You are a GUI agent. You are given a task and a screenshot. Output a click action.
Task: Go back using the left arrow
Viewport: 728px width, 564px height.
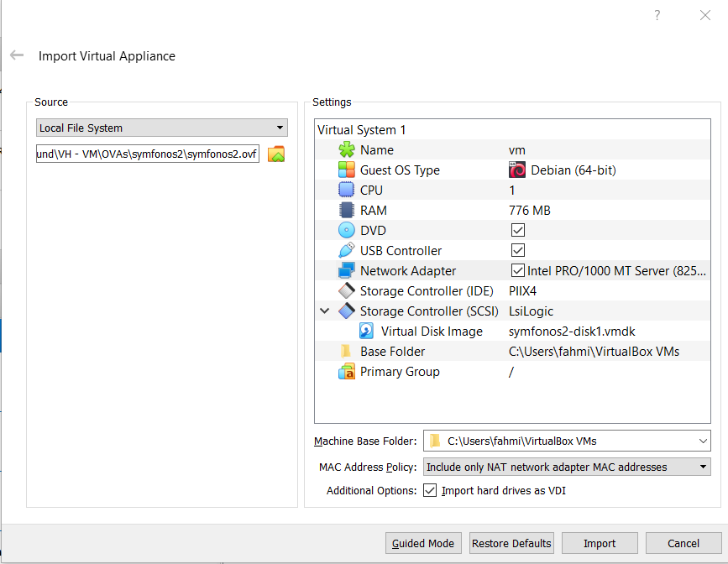(17, 55)
